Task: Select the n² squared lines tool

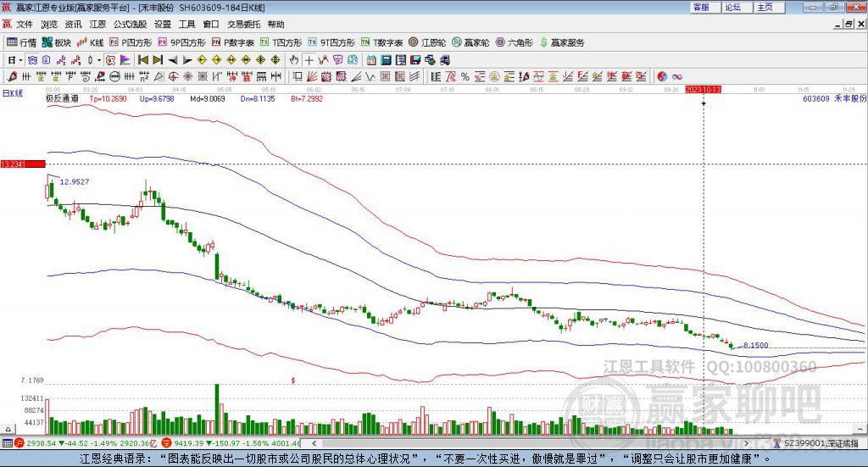Action: point(143,77)
